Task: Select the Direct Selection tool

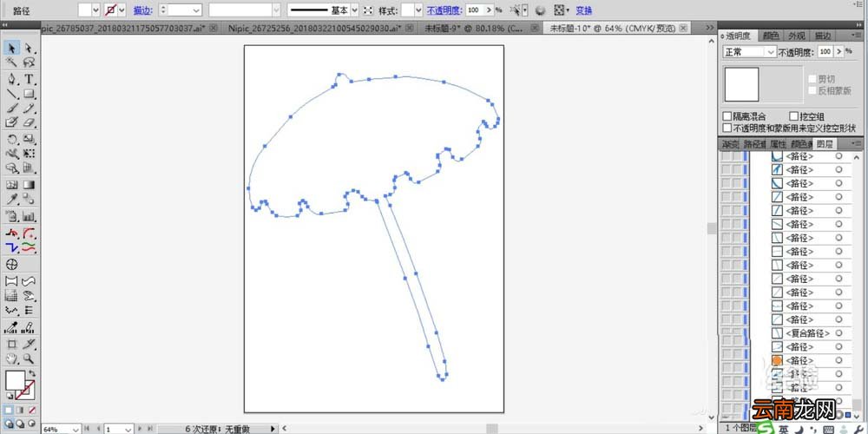Action: click(x=29, y=48)
